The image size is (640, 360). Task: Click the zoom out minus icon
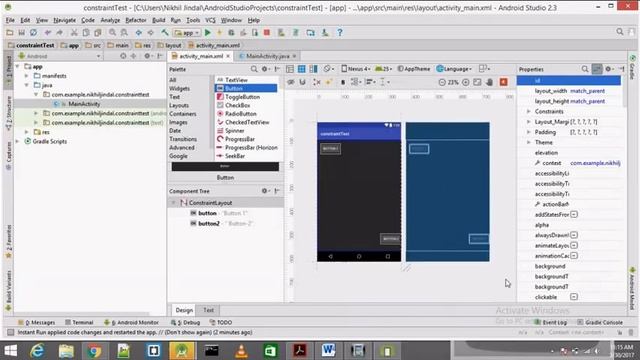click(442, 82)
